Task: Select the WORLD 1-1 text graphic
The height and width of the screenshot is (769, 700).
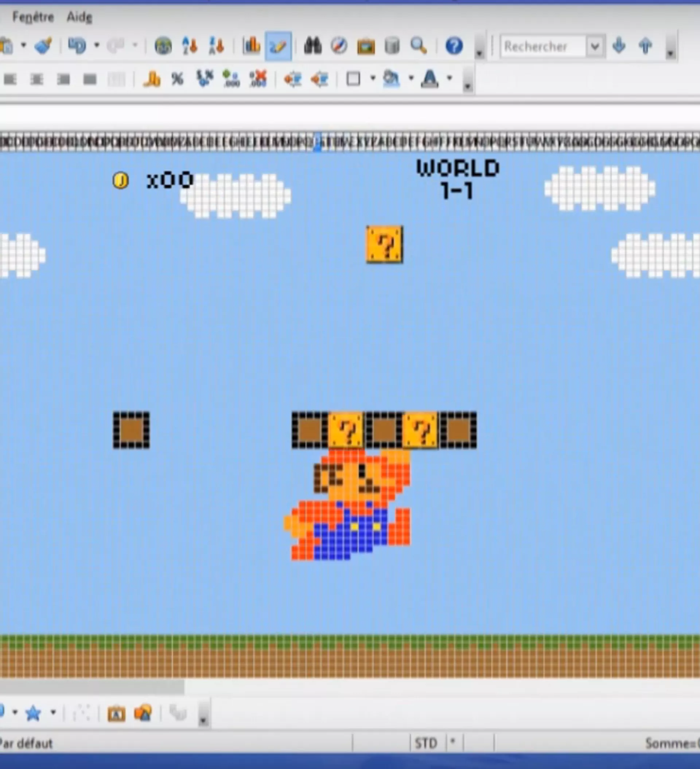Action: click(458, 179)
